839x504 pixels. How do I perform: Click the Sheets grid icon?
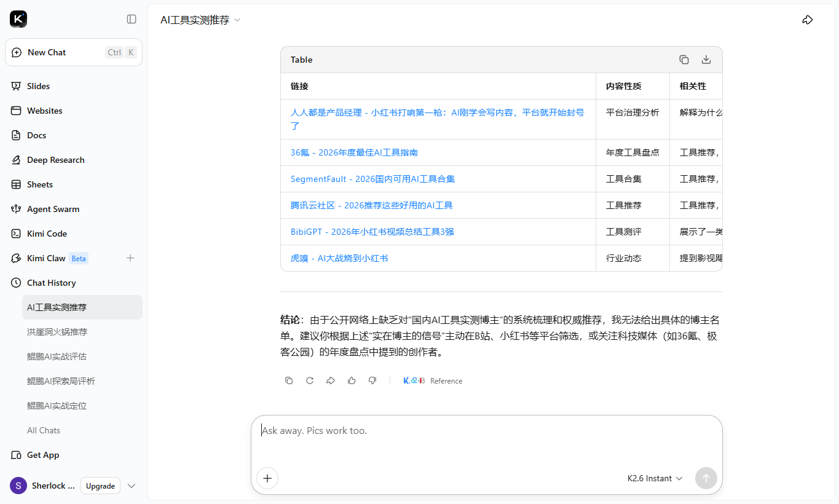[x=16, y=184]
